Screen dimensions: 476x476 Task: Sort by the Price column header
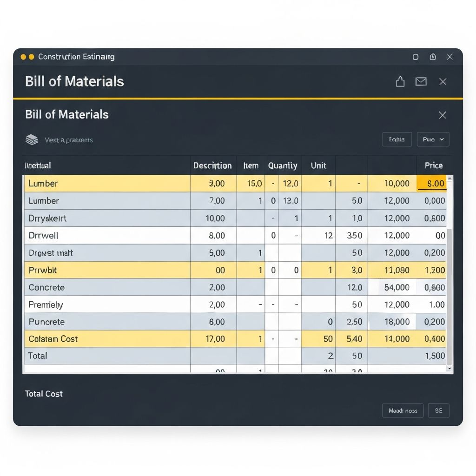click(433, 165)
